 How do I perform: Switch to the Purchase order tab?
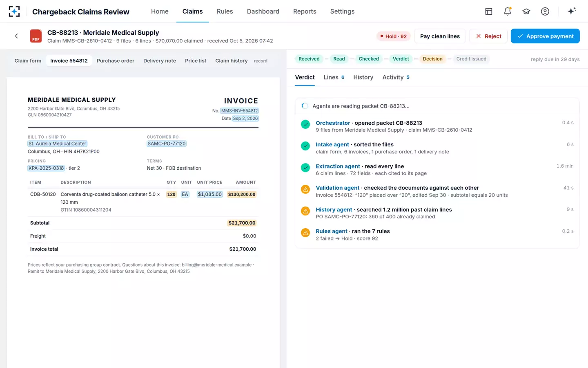(x=116, y=61)
